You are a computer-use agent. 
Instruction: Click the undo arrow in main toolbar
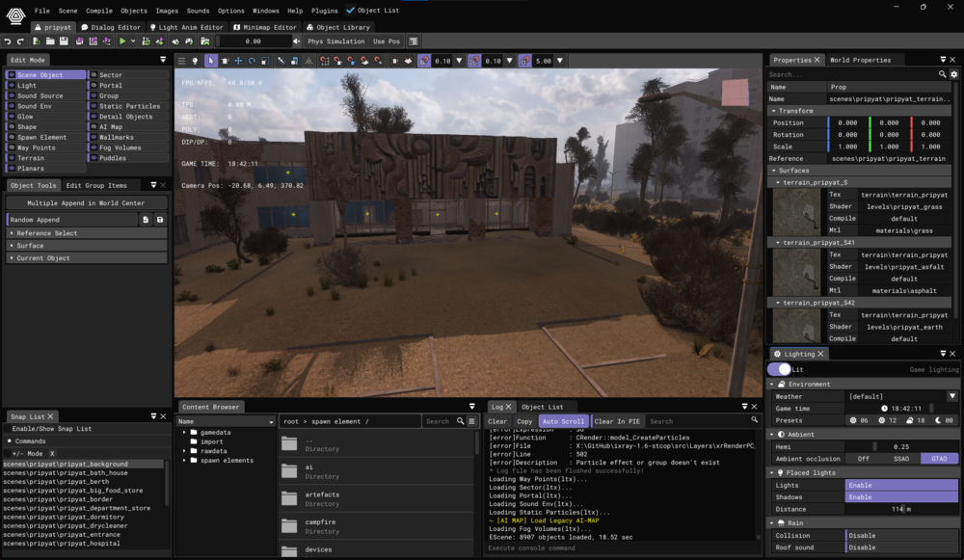coord(8,41)
